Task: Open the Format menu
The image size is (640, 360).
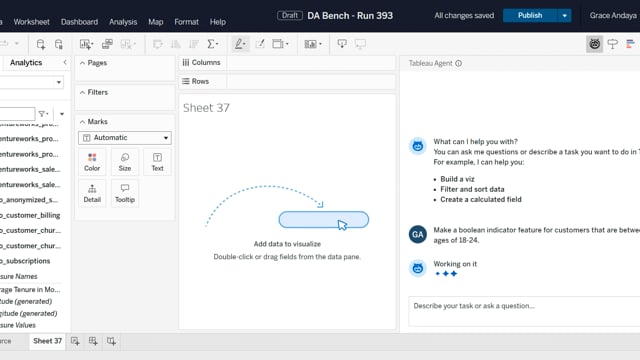Action: (186, 22)
